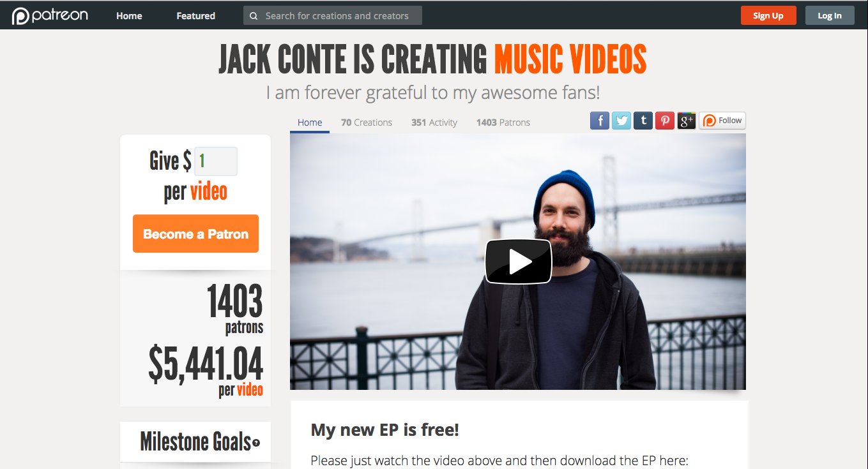Switch to the 351 Activity tab

(434, 123)
